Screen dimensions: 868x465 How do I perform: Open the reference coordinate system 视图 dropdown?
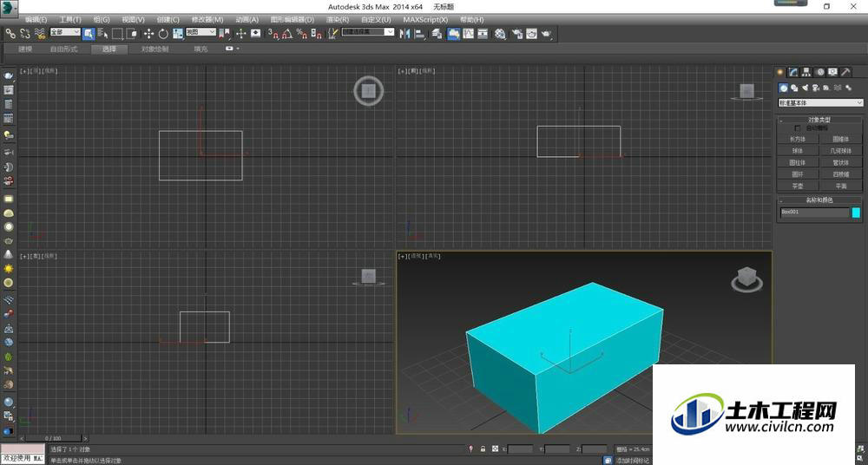click(x=201, y=32)
